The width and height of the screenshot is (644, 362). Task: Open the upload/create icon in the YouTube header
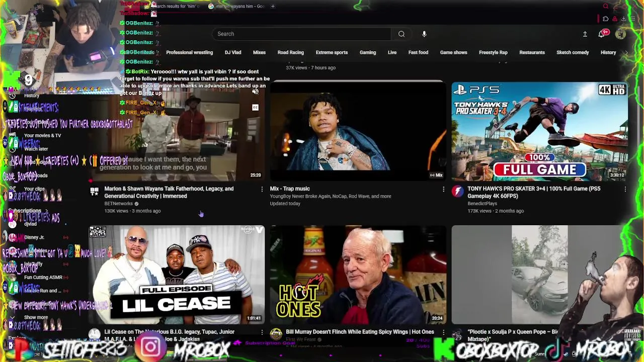[x=585, y=34]
